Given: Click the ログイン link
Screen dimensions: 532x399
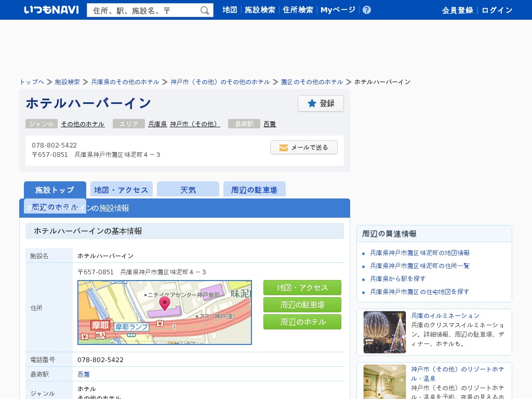Looking at the screenshot, I should 497,10.
